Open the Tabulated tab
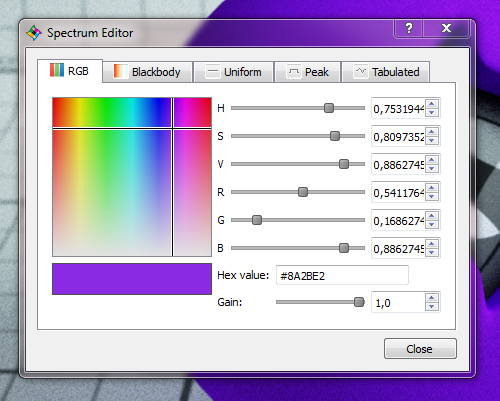Image resolution: width=500 pixels, height=401 pixels. coord(386,72)
